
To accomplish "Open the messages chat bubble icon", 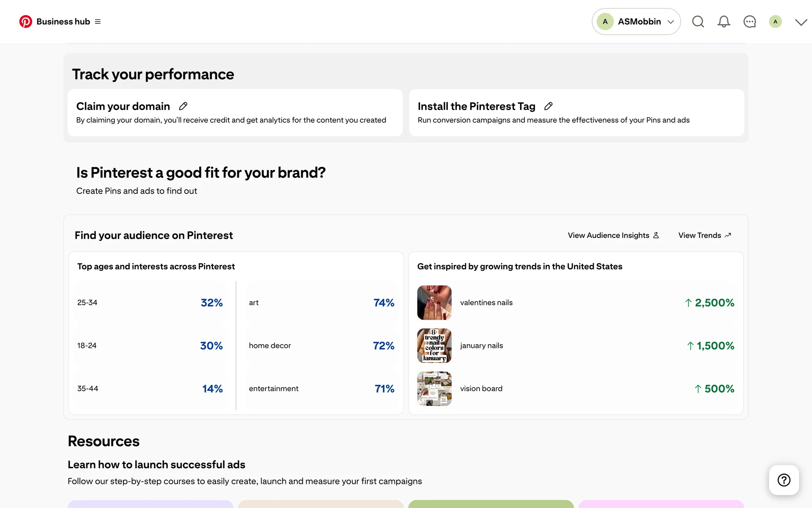I will pyautogui.click(x=749, y=22).
